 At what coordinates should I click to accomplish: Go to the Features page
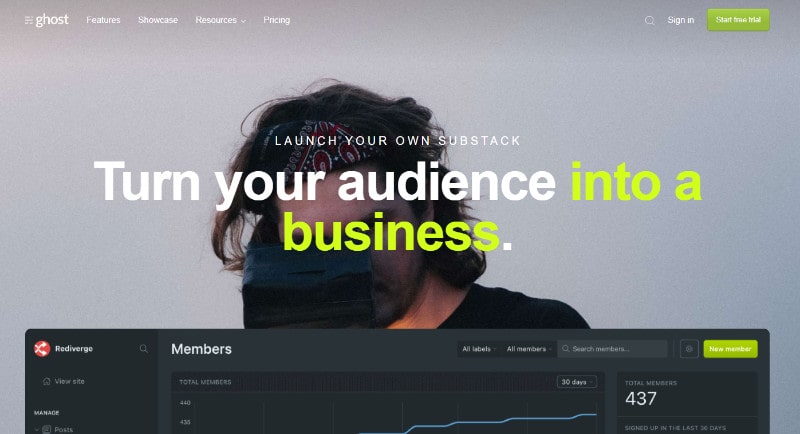(103, 20)
